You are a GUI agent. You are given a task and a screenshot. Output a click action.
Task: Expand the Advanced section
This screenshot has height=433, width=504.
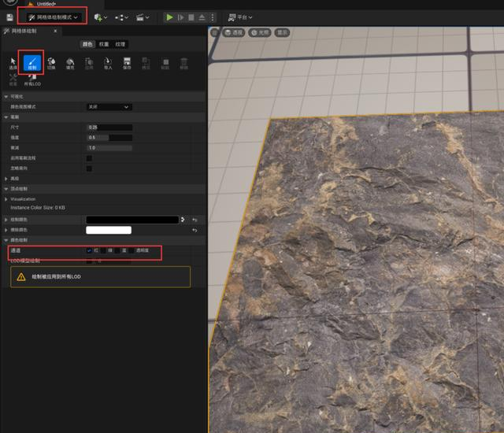tap(6, 179)
